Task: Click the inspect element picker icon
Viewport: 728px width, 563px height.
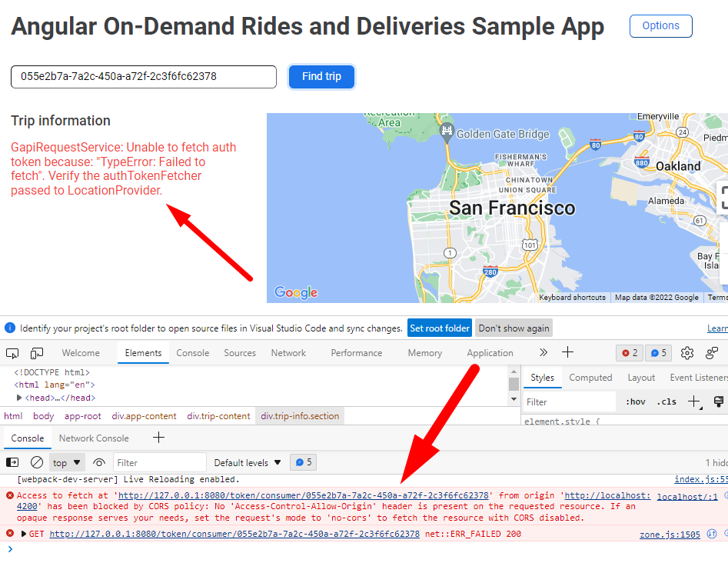Action: point(12,353)
